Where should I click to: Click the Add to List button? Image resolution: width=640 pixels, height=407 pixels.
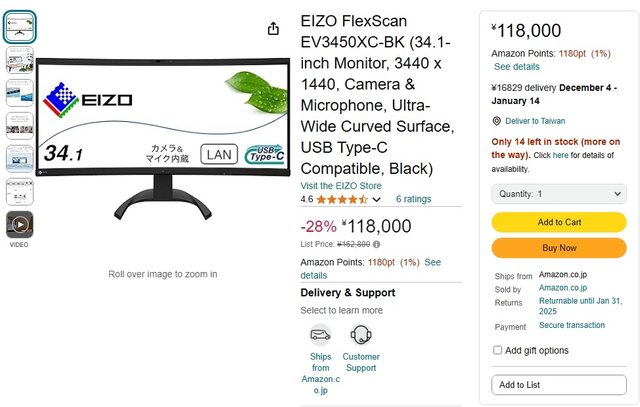pyautogui.click(x=558, y=385)
